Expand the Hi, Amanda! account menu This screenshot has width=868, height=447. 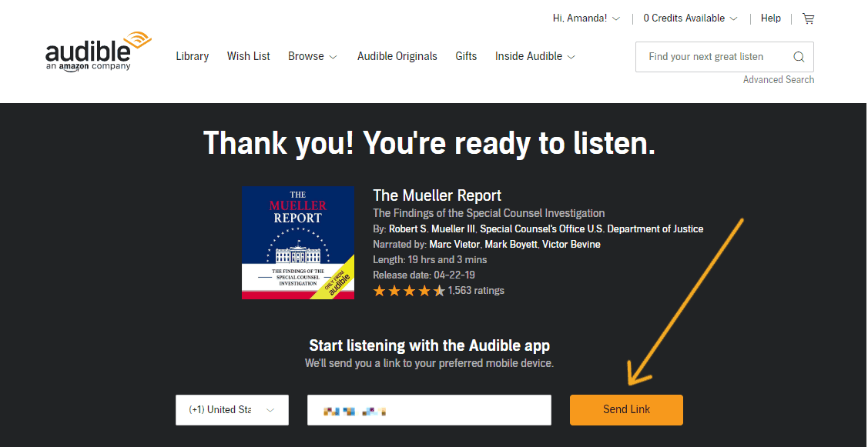586,18
